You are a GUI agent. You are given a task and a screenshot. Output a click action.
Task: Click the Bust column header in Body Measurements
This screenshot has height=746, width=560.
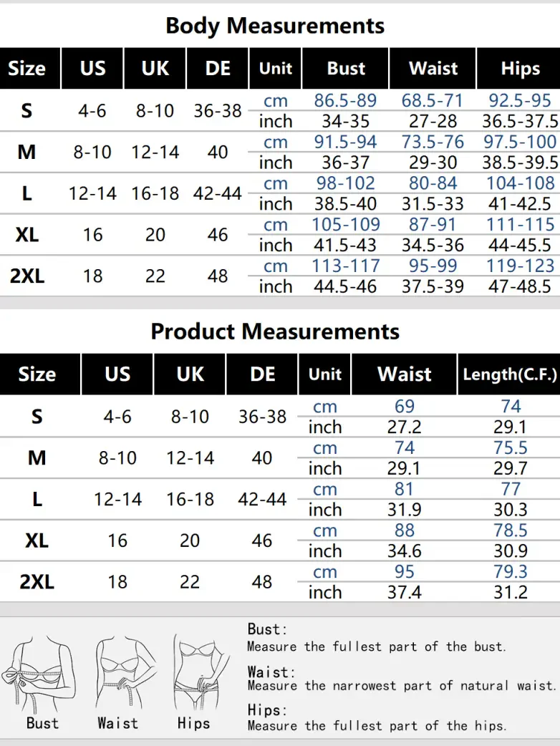point(345,69)
